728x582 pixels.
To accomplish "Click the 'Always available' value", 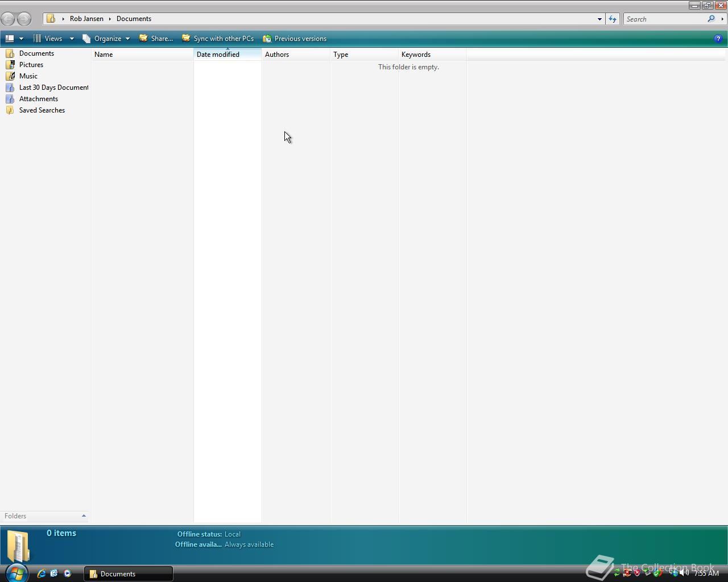I will [249, 544].
